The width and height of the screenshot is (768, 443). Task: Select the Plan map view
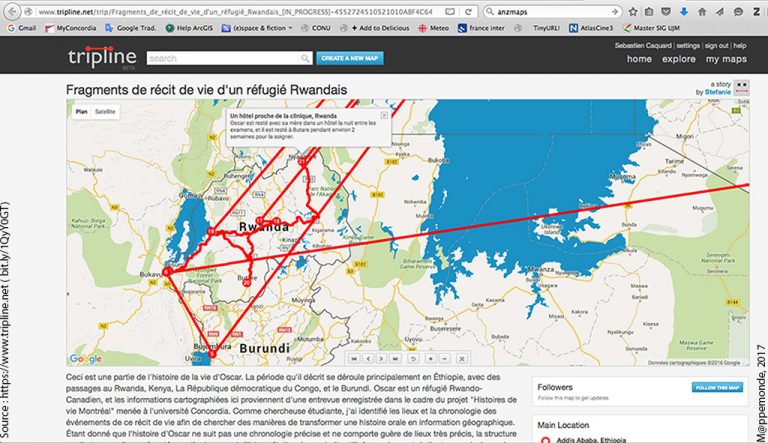pos(82,113)
